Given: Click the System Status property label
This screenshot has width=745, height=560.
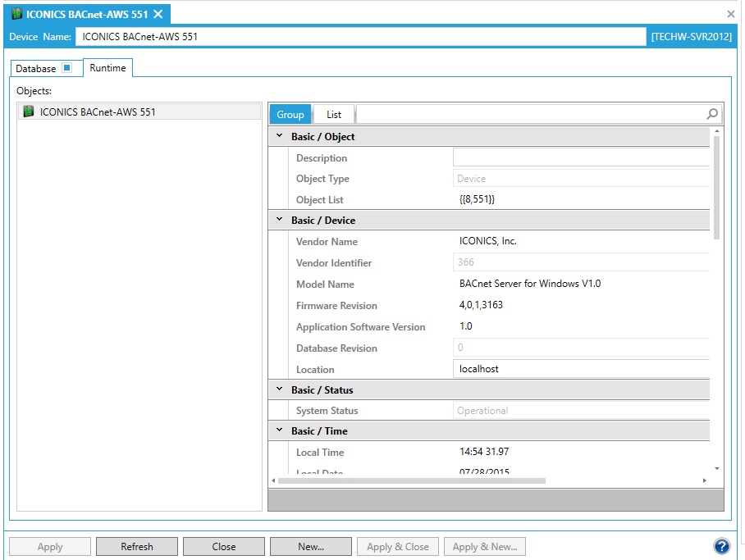Looking at the screenshot, I should click(x=327, y=411).
